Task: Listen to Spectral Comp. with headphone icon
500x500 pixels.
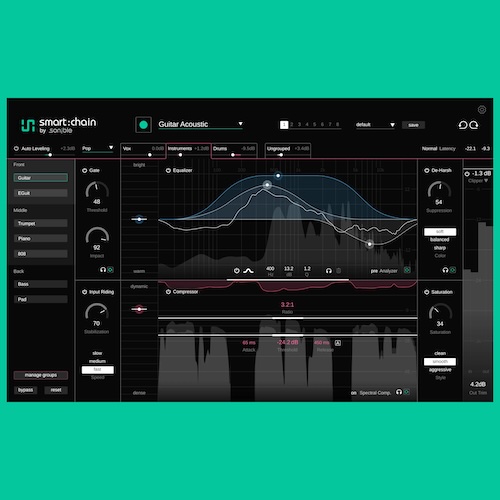Action: [399, 392]
